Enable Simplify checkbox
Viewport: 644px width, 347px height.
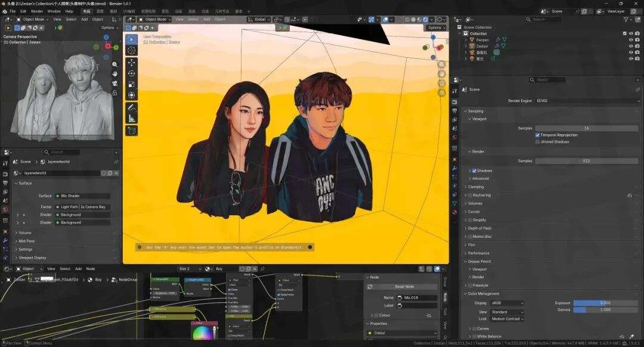(x=470, y=220)
